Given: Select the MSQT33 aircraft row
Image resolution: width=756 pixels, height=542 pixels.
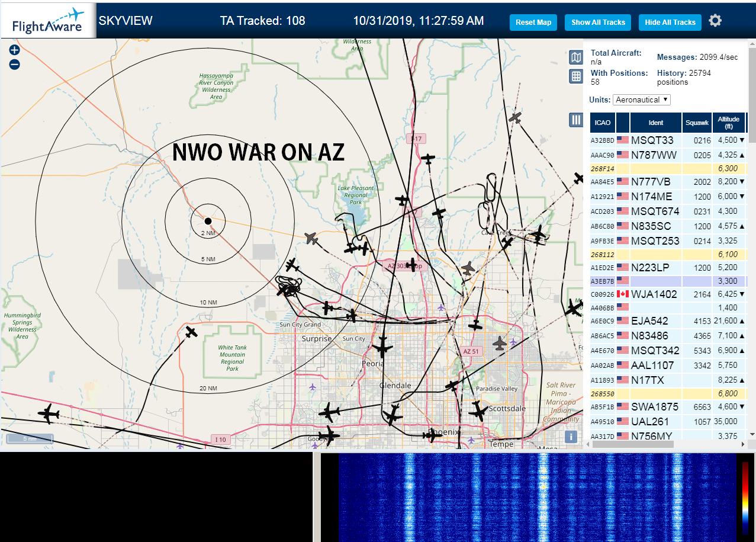Looking at the screenshot, I should [668, 140].
